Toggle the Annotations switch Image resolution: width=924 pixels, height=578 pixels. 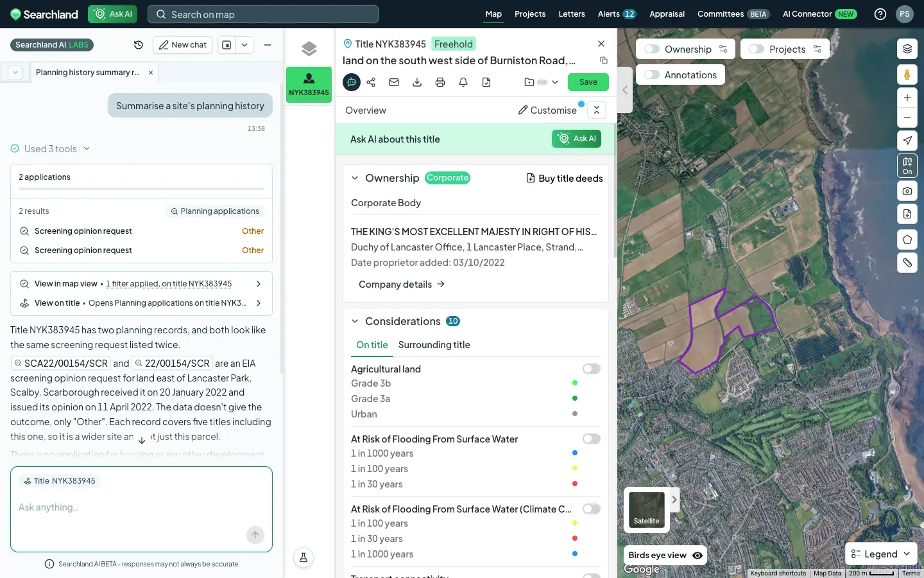(652, 74)
